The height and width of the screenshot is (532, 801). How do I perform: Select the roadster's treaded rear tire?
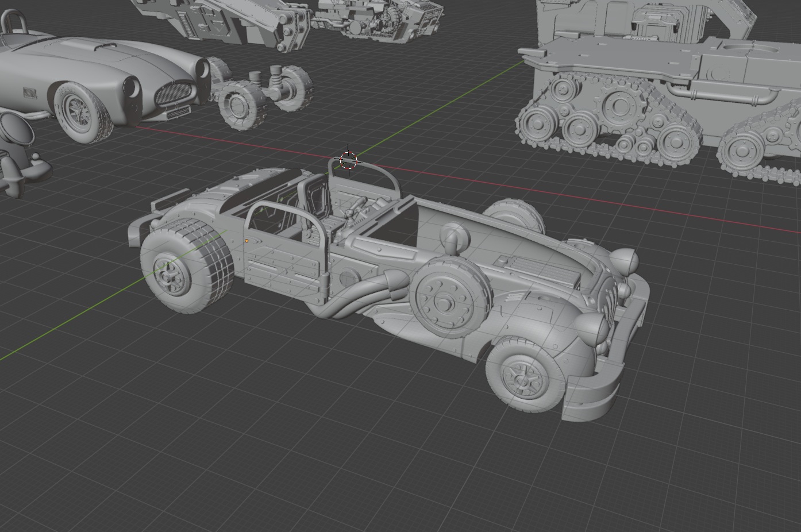pyautogui.click(x=186, y=265)
